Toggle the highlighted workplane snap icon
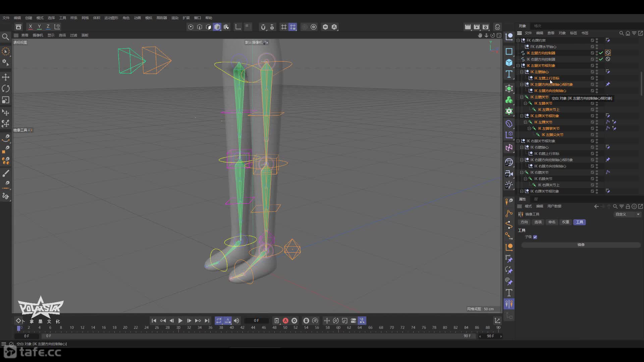The width and height of the screenshot is (644, 362). 293,27
